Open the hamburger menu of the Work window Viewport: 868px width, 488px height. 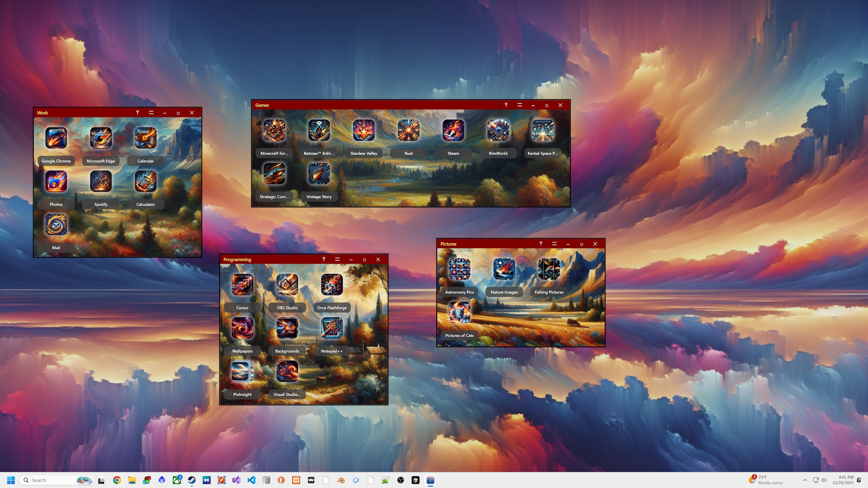point(151,113)
